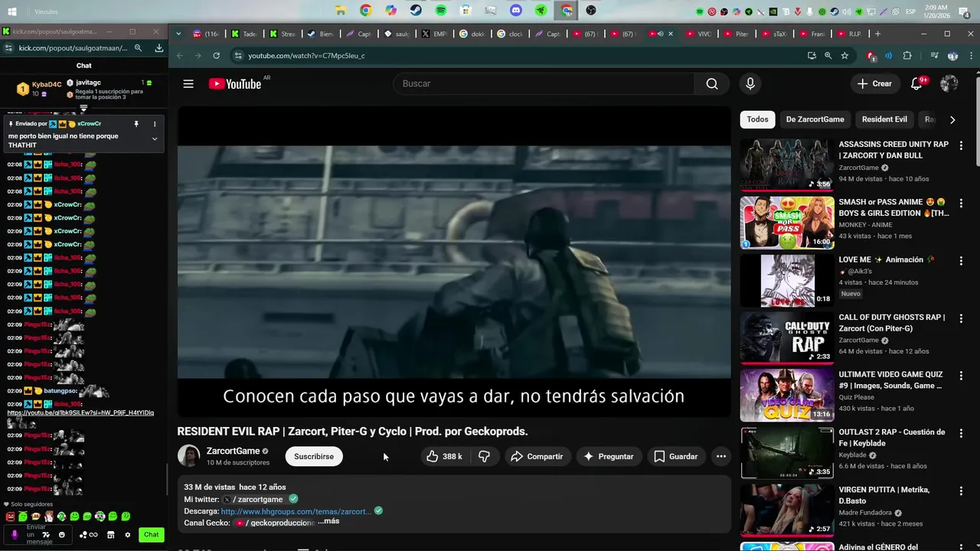Expand the pinned message chevron in Kick chat
Viewport: 980px width, 551px height.
[x=155, y=139]
